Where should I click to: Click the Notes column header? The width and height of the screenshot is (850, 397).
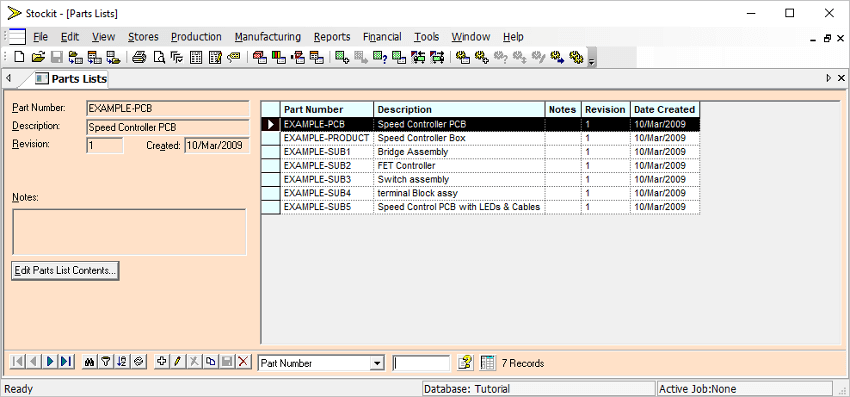[x=563, y=110]
